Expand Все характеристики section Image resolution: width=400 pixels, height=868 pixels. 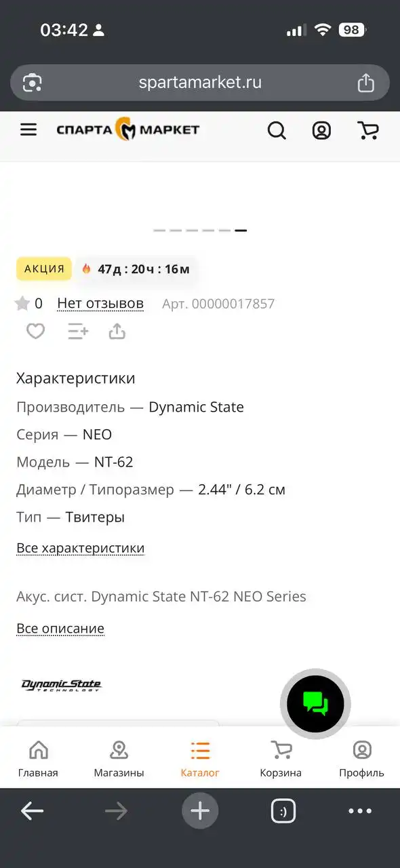[80, 547]
